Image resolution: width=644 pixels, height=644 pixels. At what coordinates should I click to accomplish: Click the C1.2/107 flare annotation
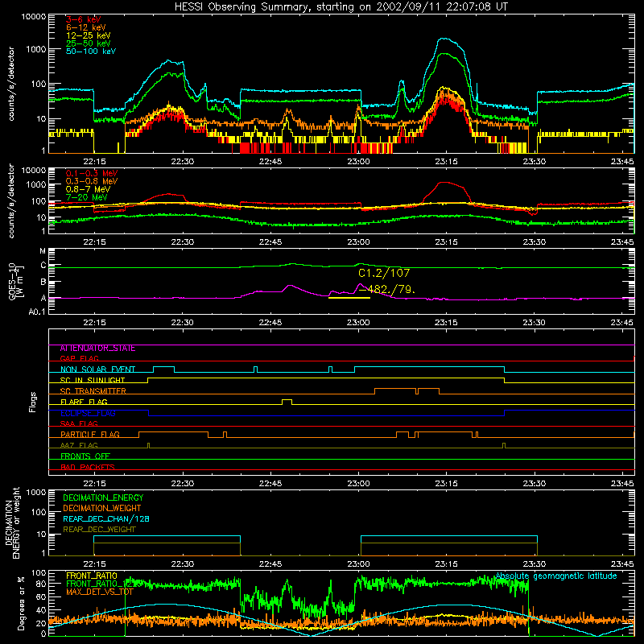coord(384,273)
